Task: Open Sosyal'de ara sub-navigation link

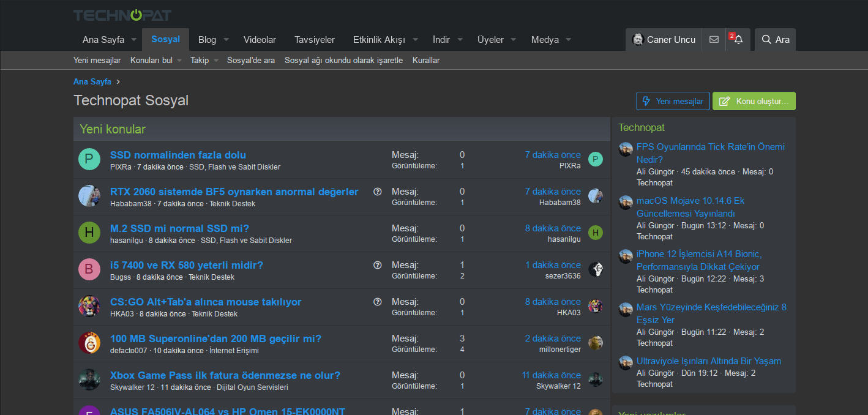Action: (251, 60)
